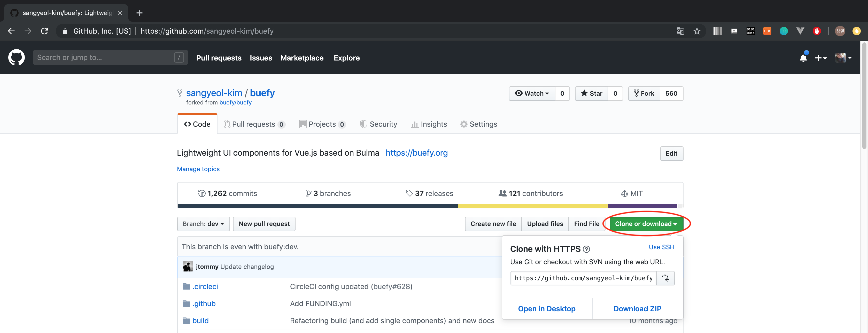Click Download ZIP

click(637, 309)
